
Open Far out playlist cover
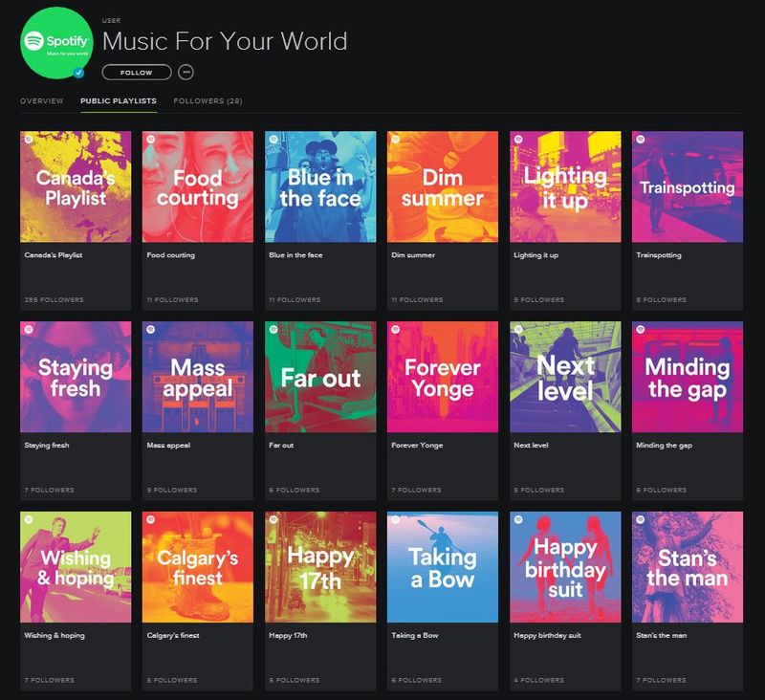click(320, 377)
